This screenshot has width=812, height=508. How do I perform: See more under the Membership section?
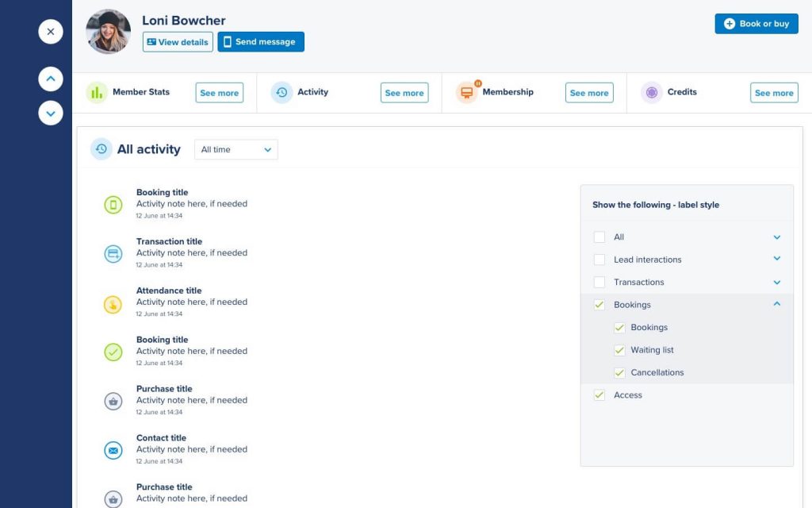click(588, 92)
